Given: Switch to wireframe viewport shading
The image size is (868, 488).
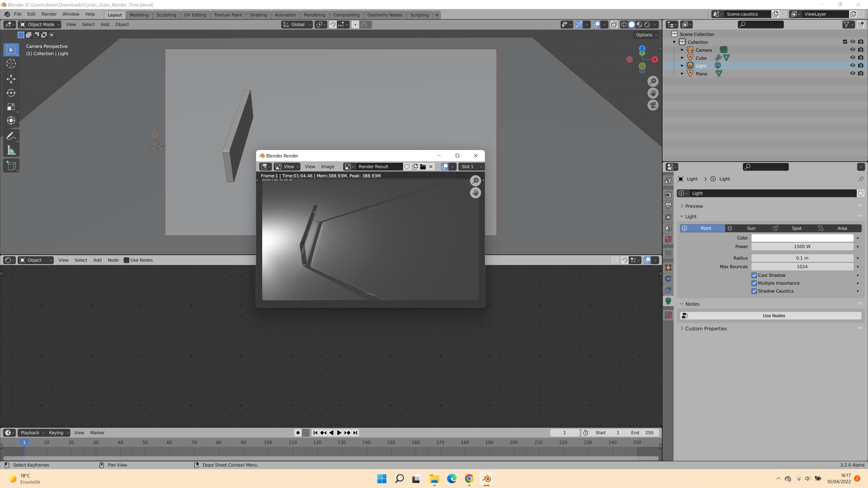Looking at the screenshot, I should coord(624,24).
